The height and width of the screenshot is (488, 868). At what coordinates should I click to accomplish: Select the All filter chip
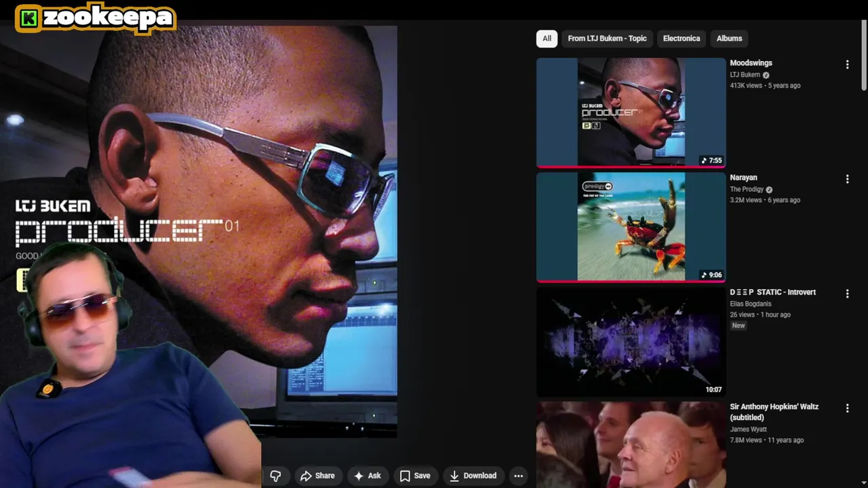[547, 39]
